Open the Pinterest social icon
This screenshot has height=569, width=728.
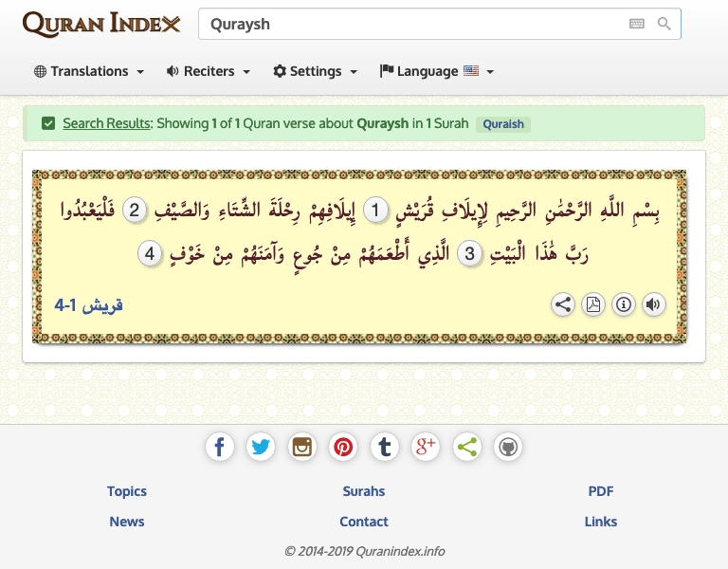pos(343,447)
